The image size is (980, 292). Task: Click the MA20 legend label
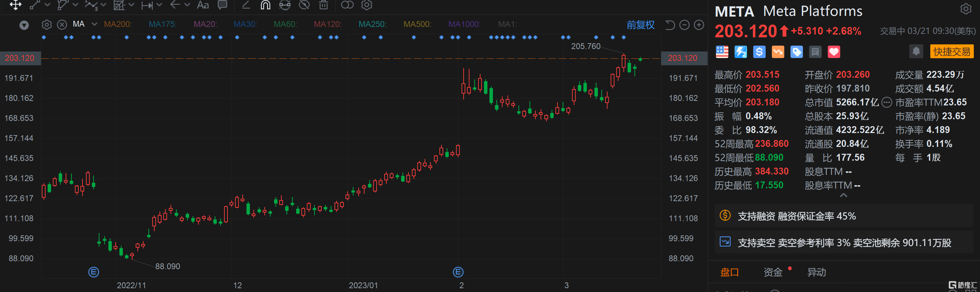[x=205, y=25]
